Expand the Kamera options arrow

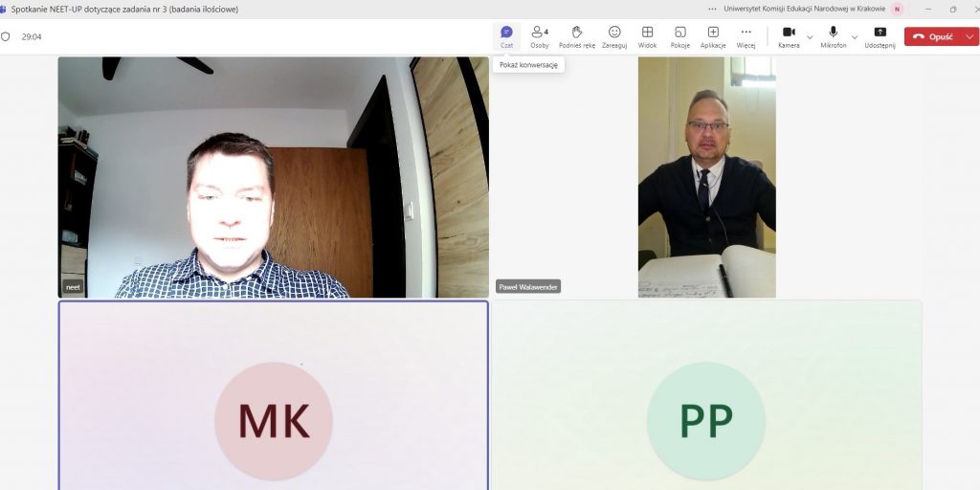point(811,37)
